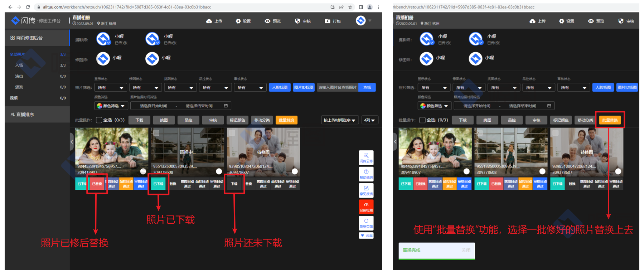Reload the page with the refresh icon

click(28, 7)
